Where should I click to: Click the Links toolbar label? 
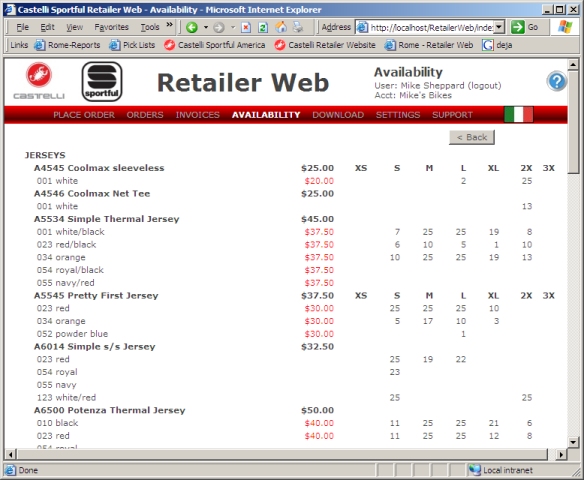click(19, 45)
